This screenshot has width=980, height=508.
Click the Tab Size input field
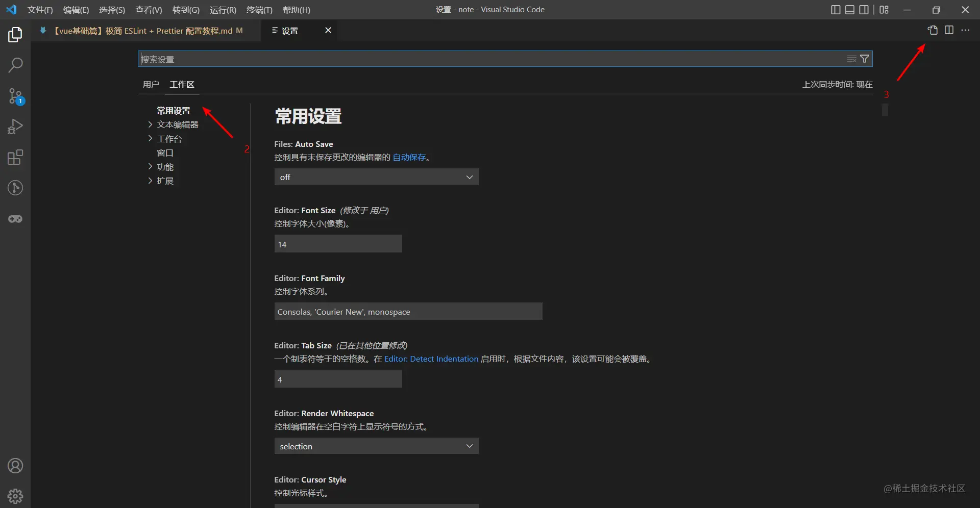[338, 379]
